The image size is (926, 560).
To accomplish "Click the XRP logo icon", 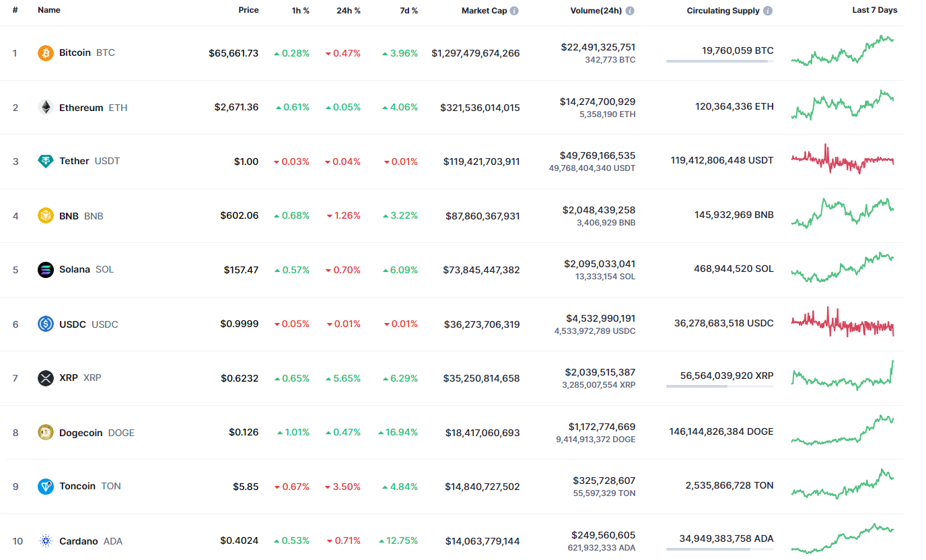I will [46, 378].
